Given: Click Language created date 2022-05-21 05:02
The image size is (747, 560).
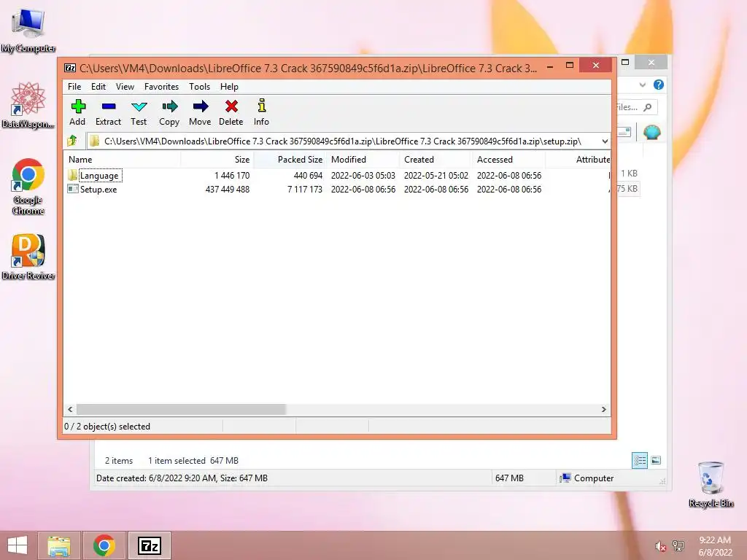Looking at the screenshot, I should (x=436, y=175).
